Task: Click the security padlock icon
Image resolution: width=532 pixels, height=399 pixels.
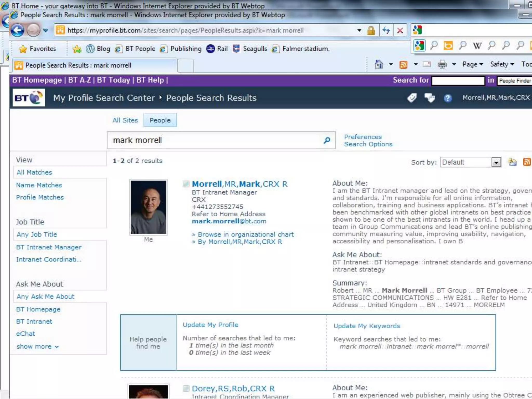Action: click(x=371, y=30)
